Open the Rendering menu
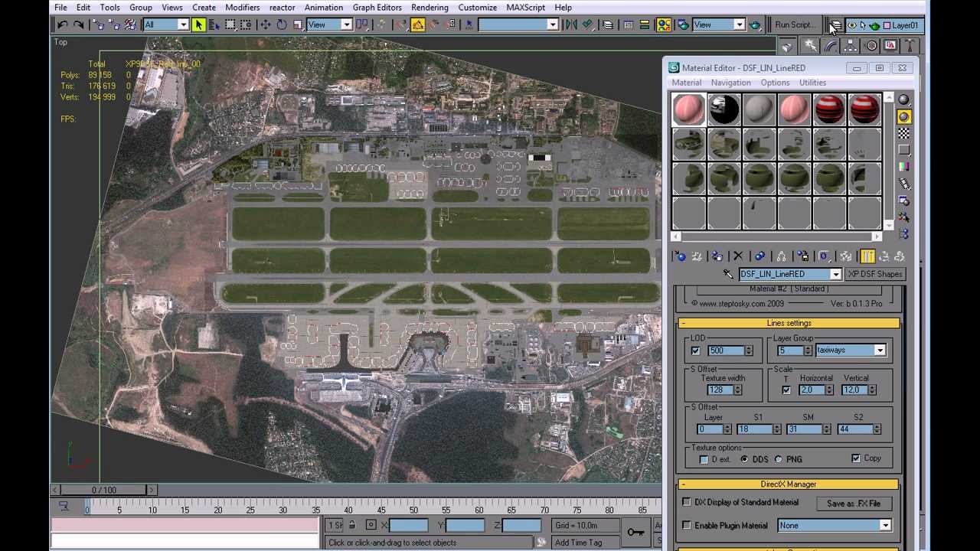 pyautogui.click(x=430, y=8)
